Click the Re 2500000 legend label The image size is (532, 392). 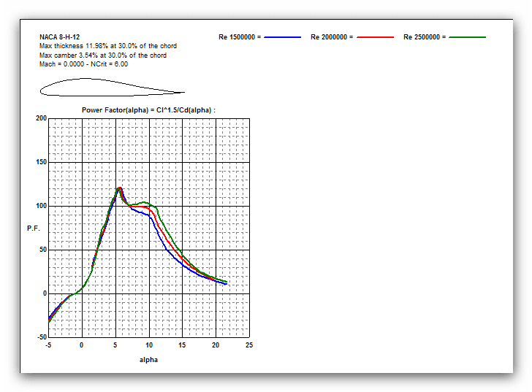pos(425,36)
